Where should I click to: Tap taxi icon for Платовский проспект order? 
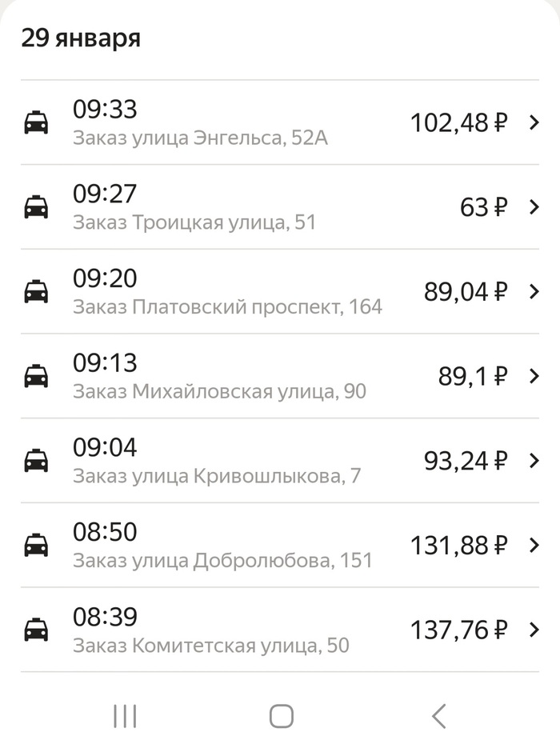36,292
